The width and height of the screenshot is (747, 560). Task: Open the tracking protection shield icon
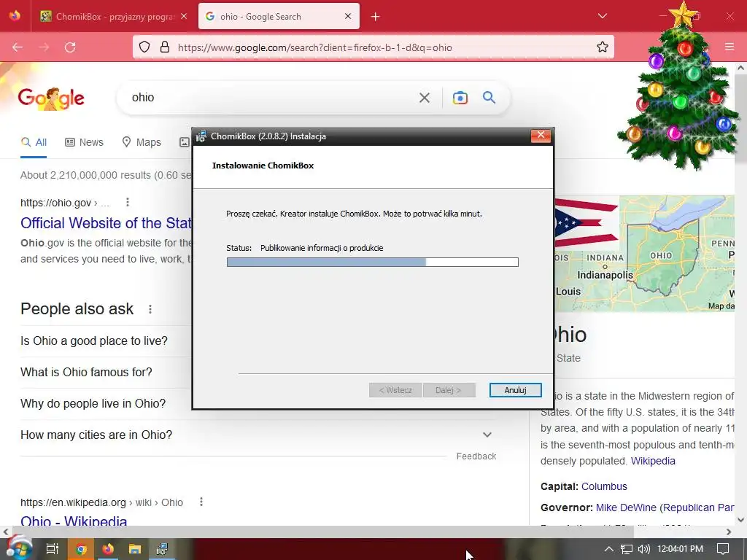(x=144, y=47)
